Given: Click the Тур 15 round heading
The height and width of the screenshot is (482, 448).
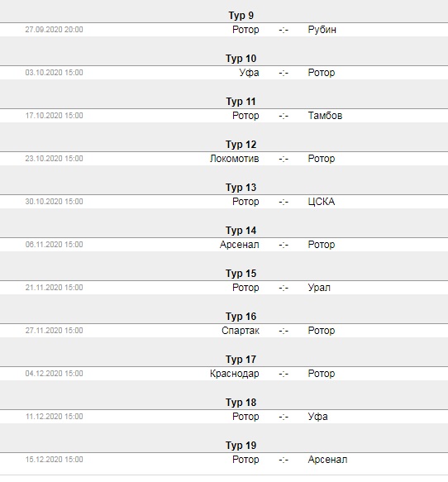Looking at the screenshot, I should click(x=241, y=274).
